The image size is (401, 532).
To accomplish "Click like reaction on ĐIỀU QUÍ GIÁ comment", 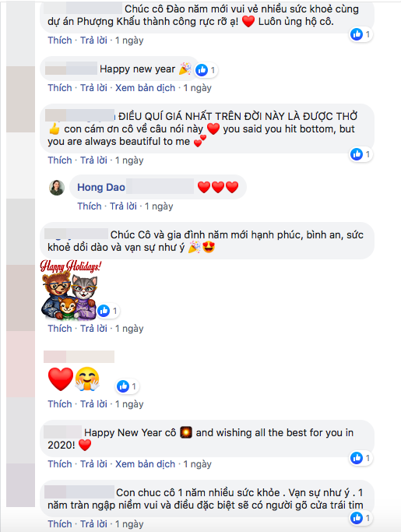I will tap(357, 154).
